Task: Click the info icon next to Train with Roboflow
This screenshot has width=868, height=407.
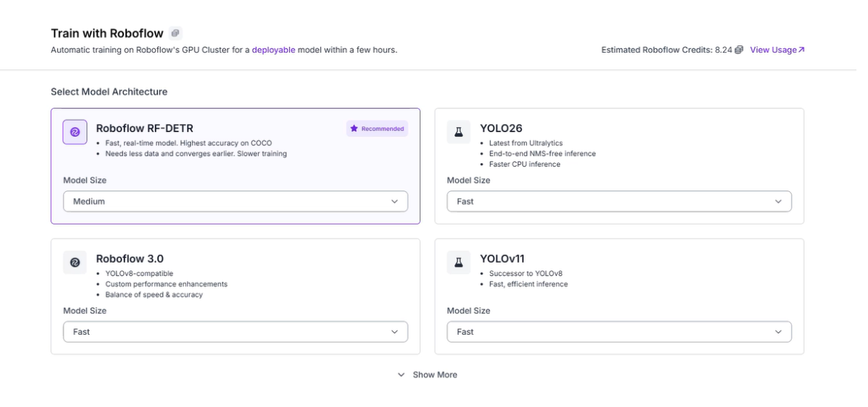Action: (175, 33)
